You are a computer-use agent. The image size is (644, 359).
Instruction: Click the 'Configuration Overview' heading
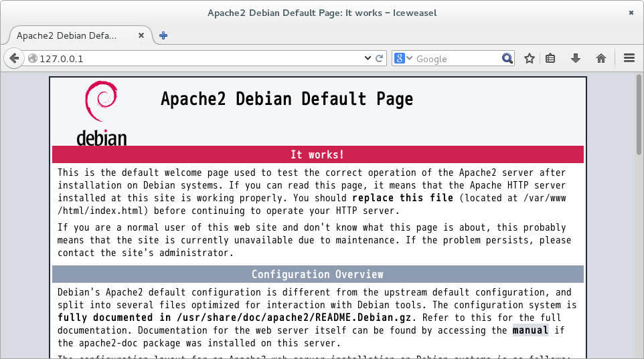[x=318, y=274]
